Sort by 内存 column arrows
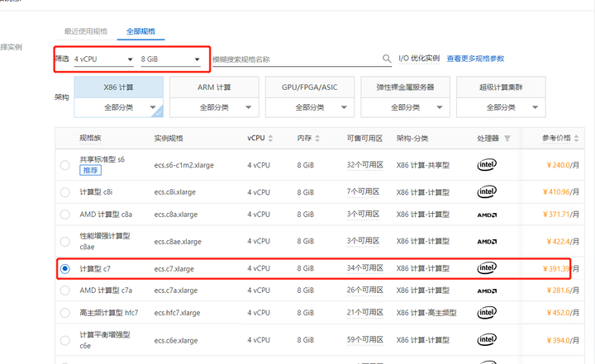The image size is (595, 364). [x=317, y=139]
